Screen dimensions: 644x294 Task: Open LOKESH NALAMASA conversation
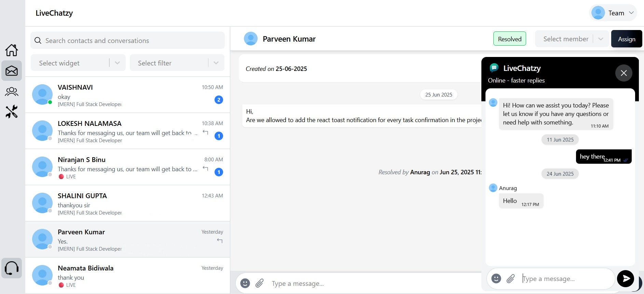127,131
